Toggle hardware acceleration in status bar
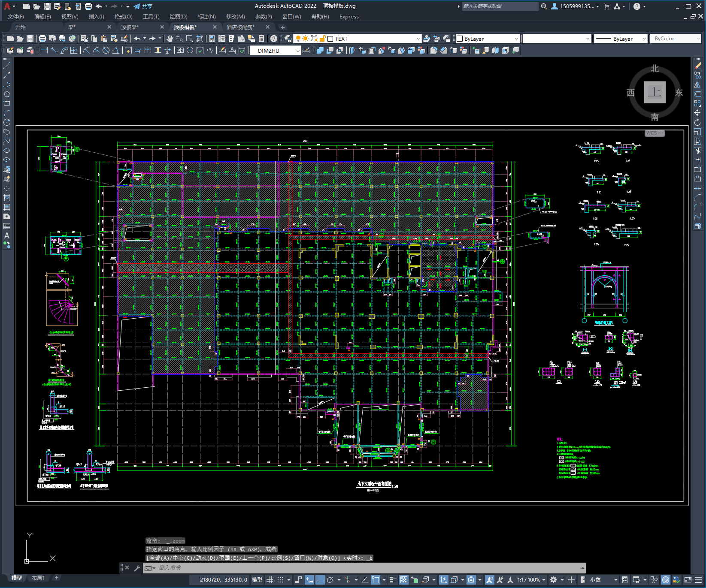 pyautogui.click(x=666, y=580)
